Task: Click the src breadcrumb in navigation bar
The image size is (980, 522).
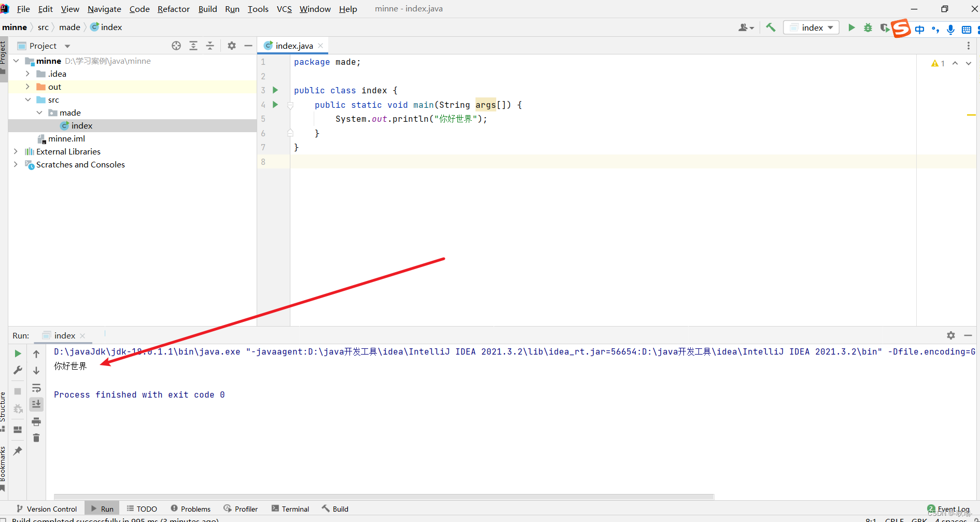Action: 43,27
